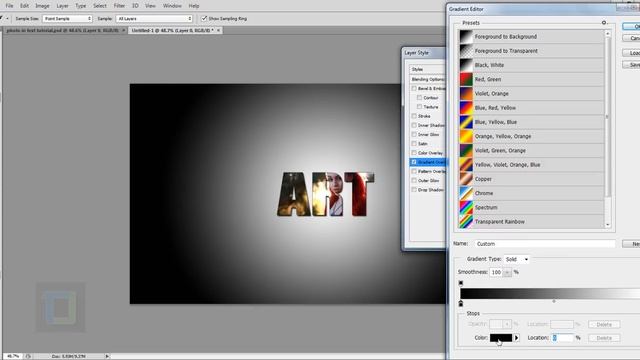This screenshot has width=640, height=360.
Task: Enable the Drop Shadow effect checkbox
Action: (x=414, y=190)
